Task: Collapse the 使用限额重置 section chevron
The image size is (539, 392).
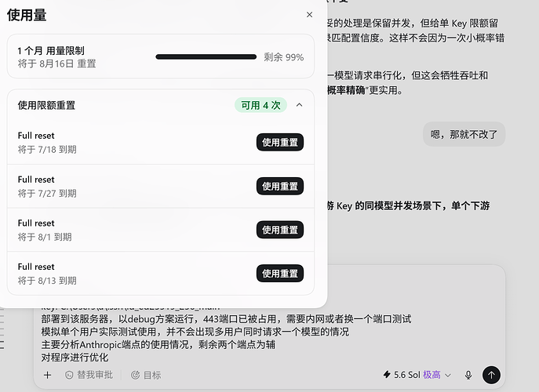Action: tap(300, 105)
